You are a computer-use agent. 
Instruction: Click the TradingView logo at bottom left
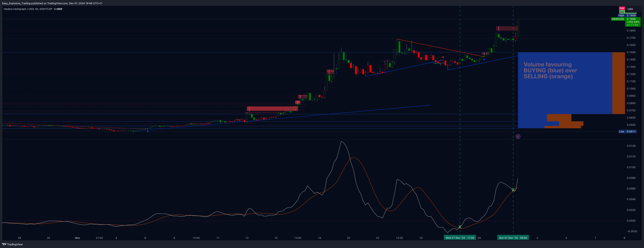(x=12, y=244)
